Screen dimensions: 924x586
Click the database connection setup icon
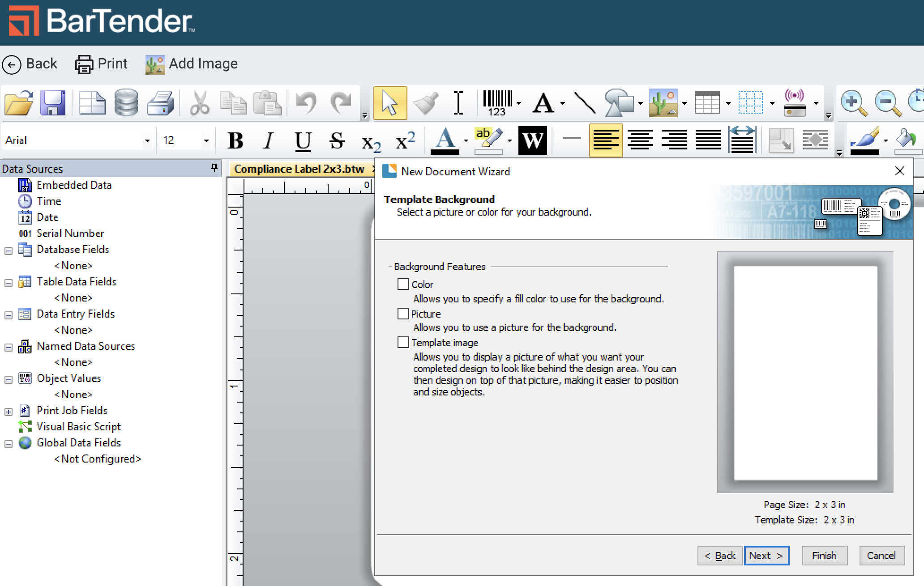point(126,103)
